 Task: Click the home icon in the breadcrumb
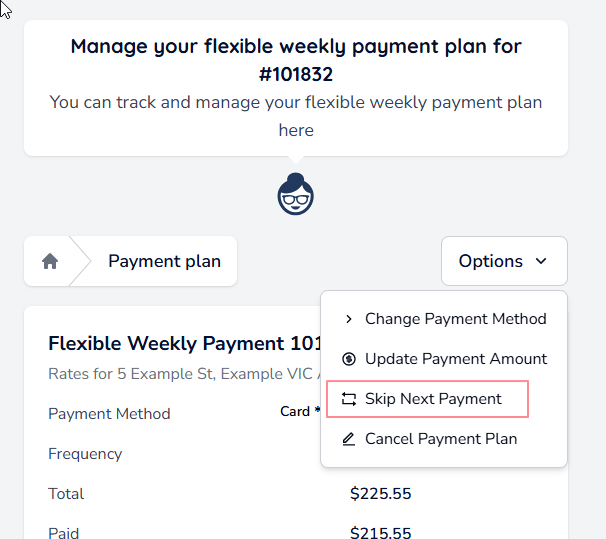pos(50,261)
